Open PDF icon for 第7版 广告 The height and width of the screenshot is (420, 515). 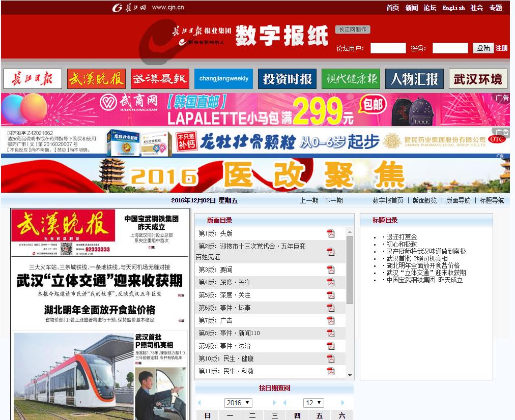click(x=331, y=320)
